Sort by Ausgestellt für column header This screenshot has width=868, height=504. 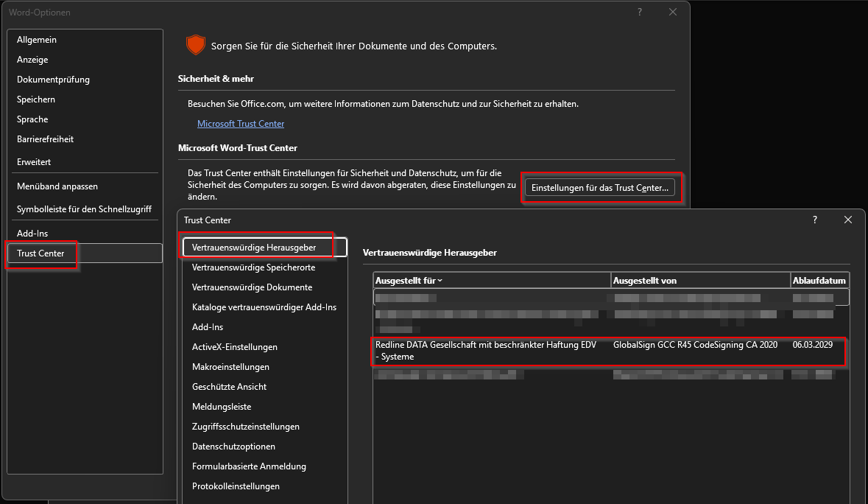coord(491,281)
